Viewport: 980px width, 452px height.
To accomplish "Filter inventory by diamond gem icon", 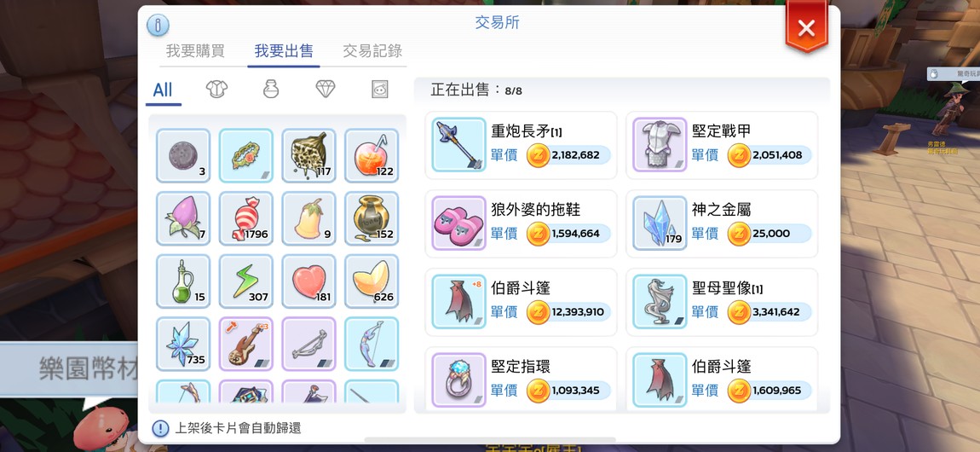I will pyautogui.click(x=325, y=90).
